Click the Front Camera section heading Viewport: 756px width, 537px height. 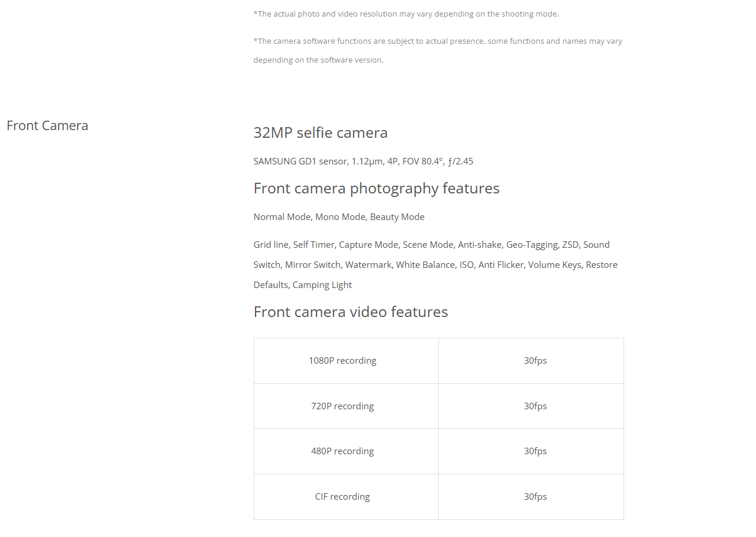pos(47,125)
